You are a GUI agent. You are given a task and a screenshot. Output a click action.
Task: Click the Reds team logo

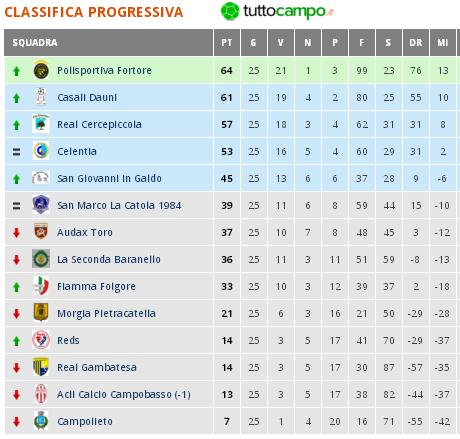coord(41,340)
